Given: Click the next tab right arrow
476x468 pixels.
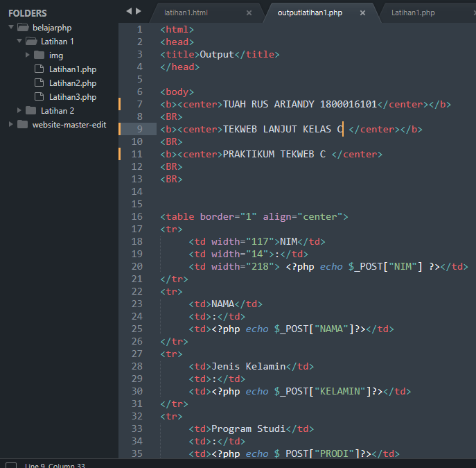Looking at the screenshot, I should [139, 11].
